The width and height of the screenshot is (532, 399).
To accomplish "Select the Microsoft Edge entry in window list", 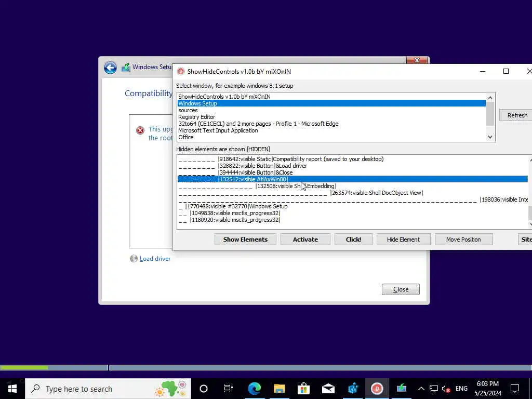I will [x=331, y=124].
